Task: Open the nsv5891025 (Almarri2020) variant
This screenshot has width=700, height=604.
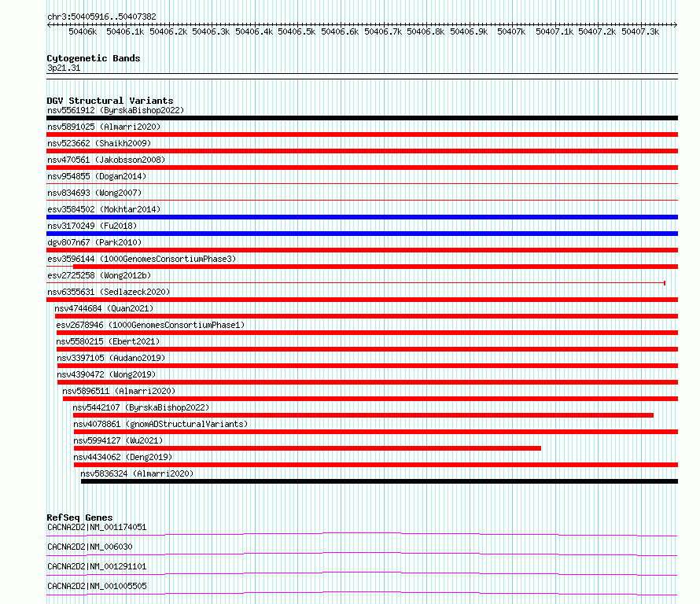Action: coord(104,127)
